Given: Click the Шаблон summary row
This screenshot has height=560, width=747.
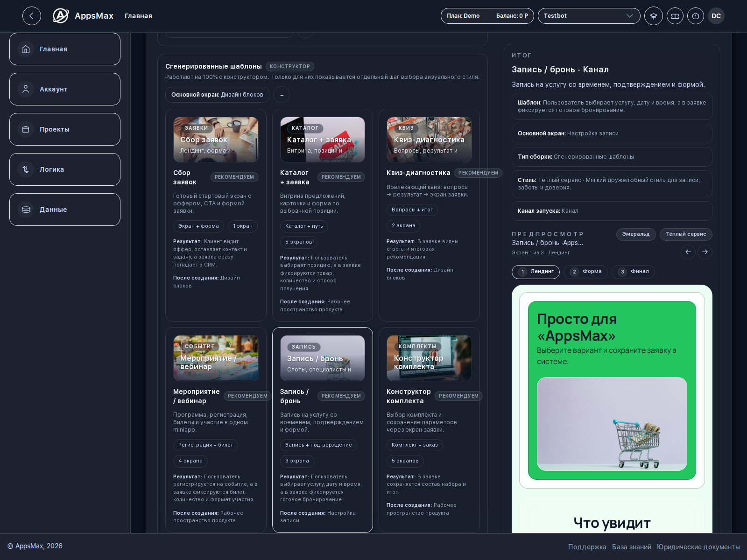Looking at the screenshot, I should [612, 106].
